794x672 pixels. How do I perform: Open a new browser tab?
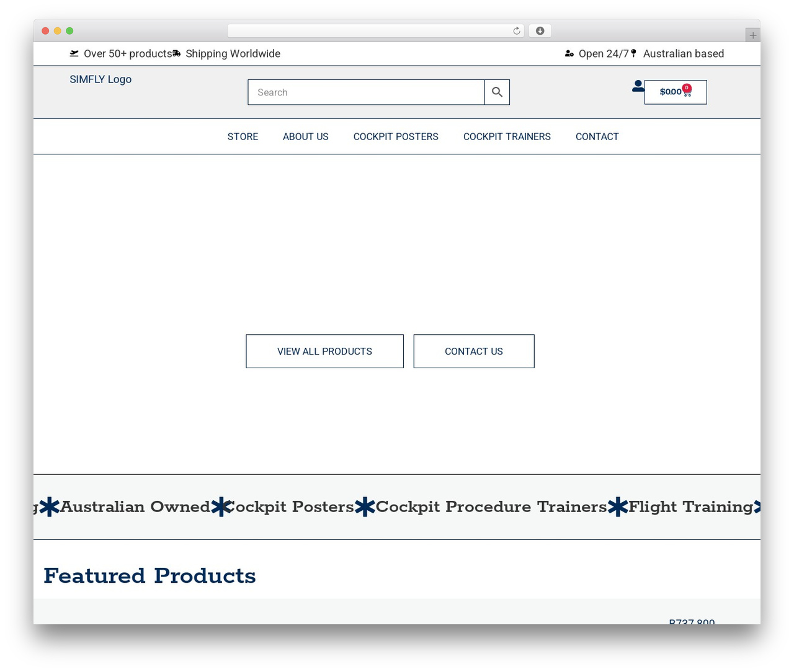(752, 35)
